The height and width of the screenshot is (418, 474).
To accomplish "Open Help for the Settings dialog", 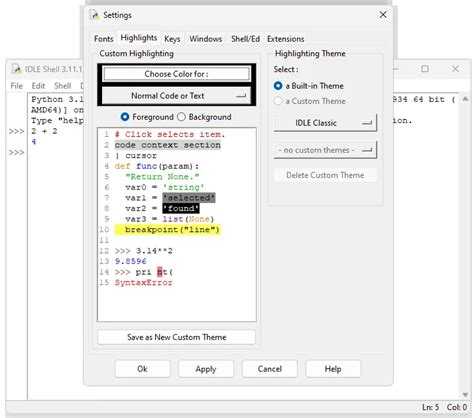I will tap(333, 369).
